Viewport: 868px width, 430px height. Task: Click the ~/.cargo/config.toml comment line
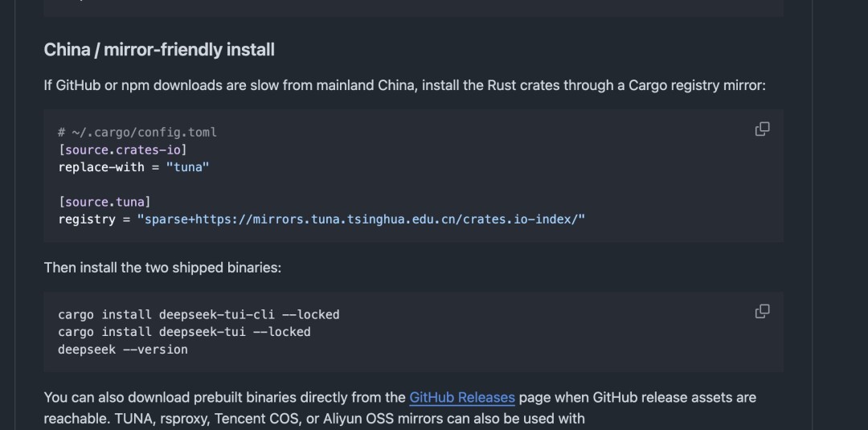(x=137, y=133)
